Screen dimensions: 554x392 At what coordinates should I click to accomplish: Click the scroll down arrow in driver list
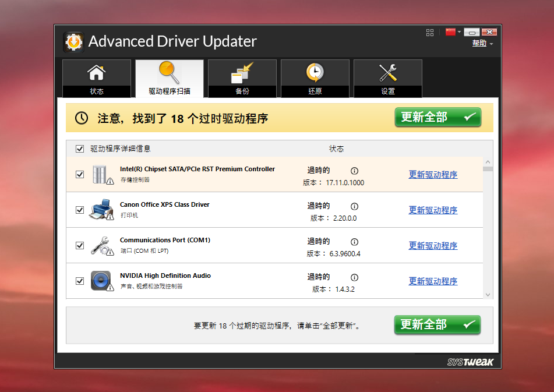click(488, 295)
